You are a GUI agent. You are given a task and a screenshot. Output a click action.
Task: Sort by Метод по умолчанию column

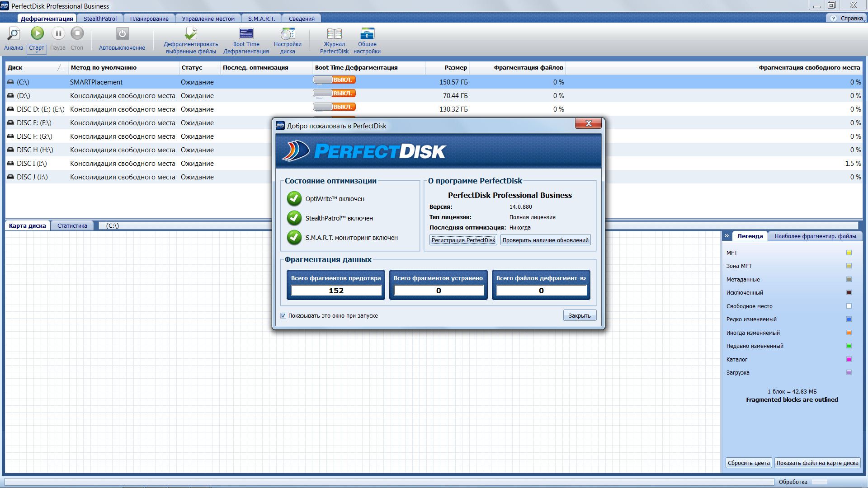coord(123,68)
